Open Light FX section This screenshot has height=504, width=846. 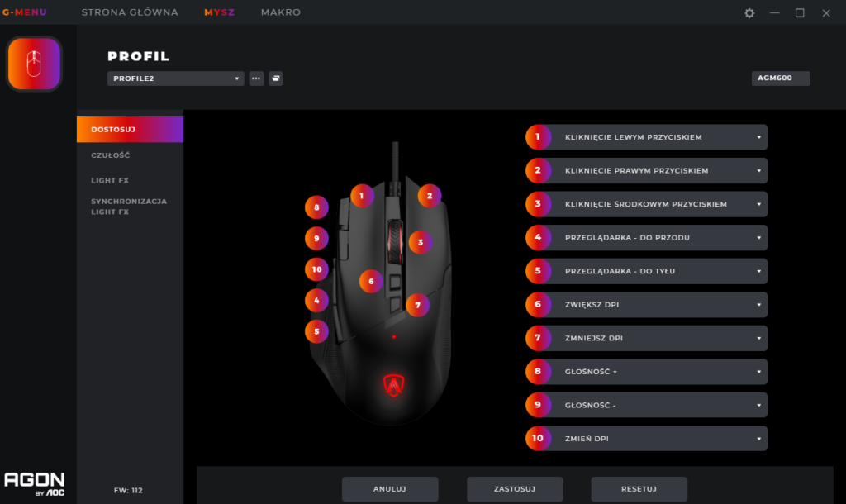pyautogui.click(x=110, y=180)
